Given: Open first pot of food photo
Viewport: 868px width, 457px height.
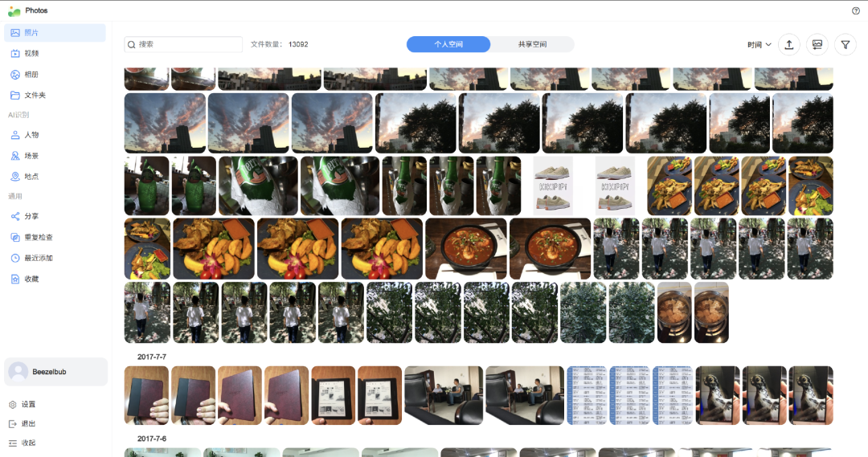Looking at the screenshot, I should coord(674,312).
